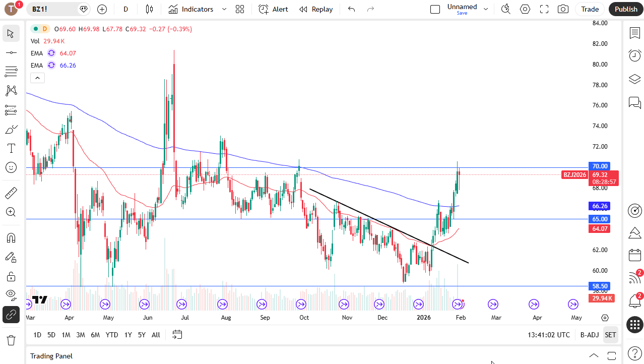
Task: Open the alerts clock panel in right sidebar
Action: tap(634, 55)
